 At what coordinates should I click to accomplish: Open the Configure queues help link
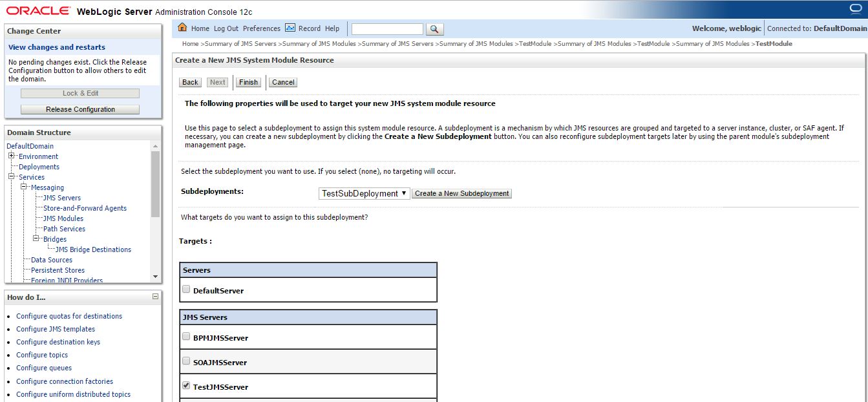coord(43,368)
